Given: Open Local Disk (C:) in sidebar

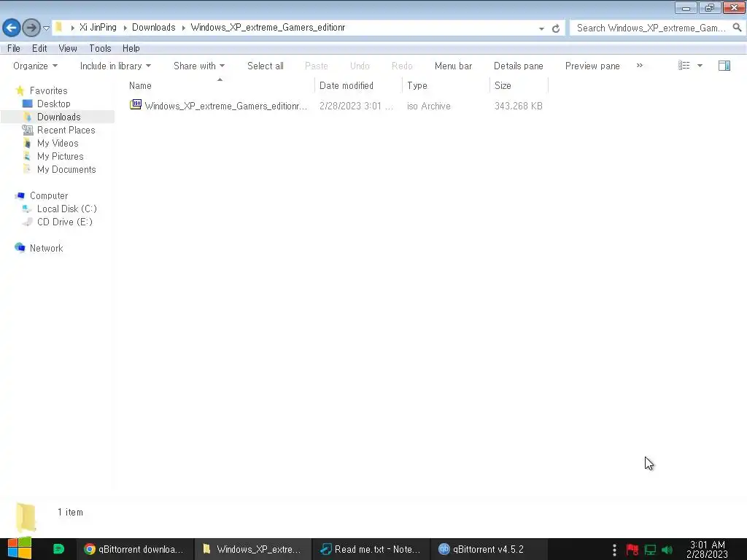Looking at the screenshot, I should pyautogui.click(x=66, y=209).
